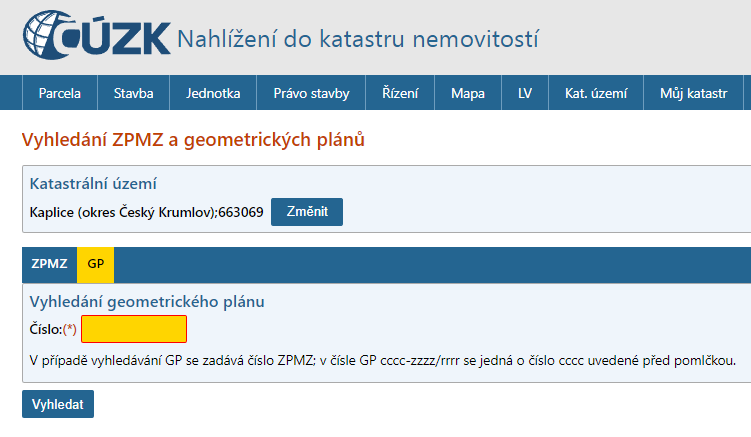This screenshot has height=437, width=751.
Task: Go to Jednotka section
Action: [x=213, y=94]
